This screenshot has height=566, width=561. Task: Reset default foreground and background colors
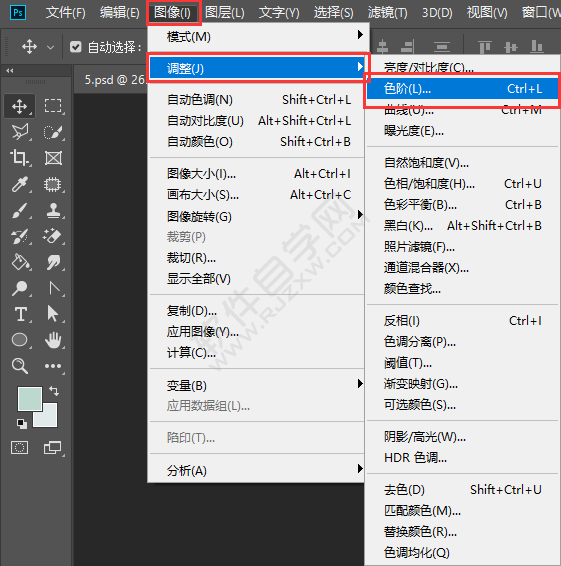click(x=22, y=423)
